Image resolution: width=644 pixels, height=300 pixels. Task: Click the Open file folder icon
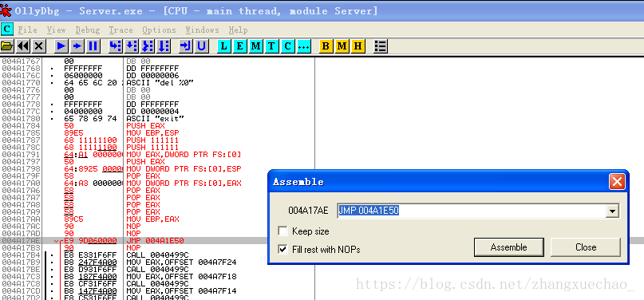7,46
